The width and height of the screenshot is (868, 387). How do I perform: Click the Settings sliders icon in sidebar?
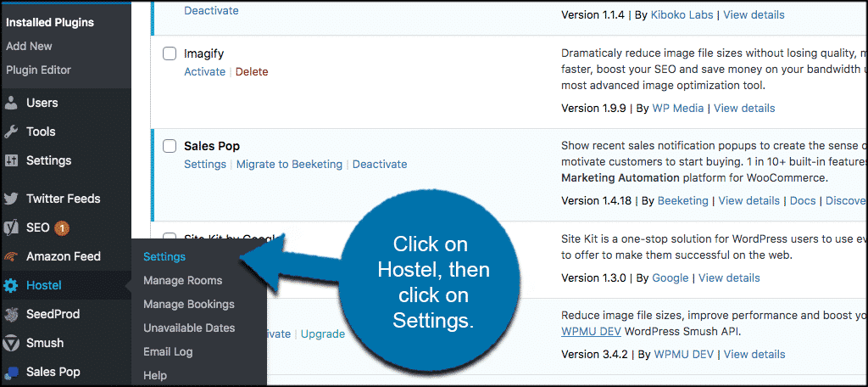tap(11, 160)
